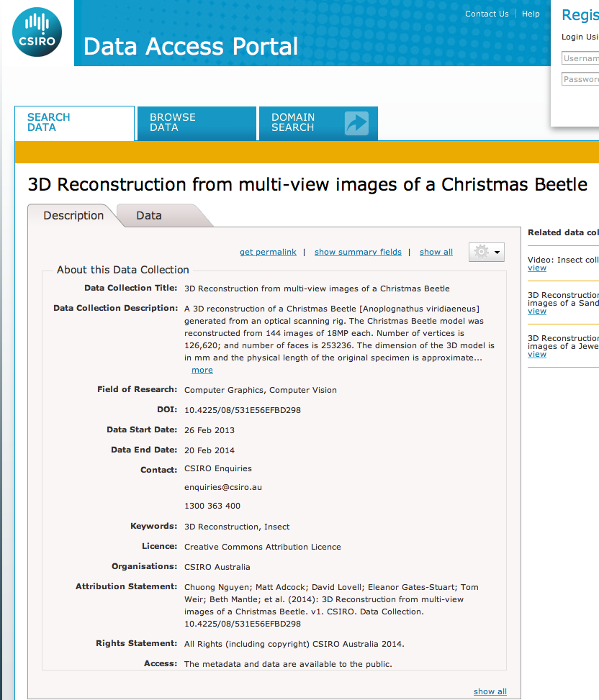Click the CSIRO logo
Viewport: 599px width, 700px height.
37,32
